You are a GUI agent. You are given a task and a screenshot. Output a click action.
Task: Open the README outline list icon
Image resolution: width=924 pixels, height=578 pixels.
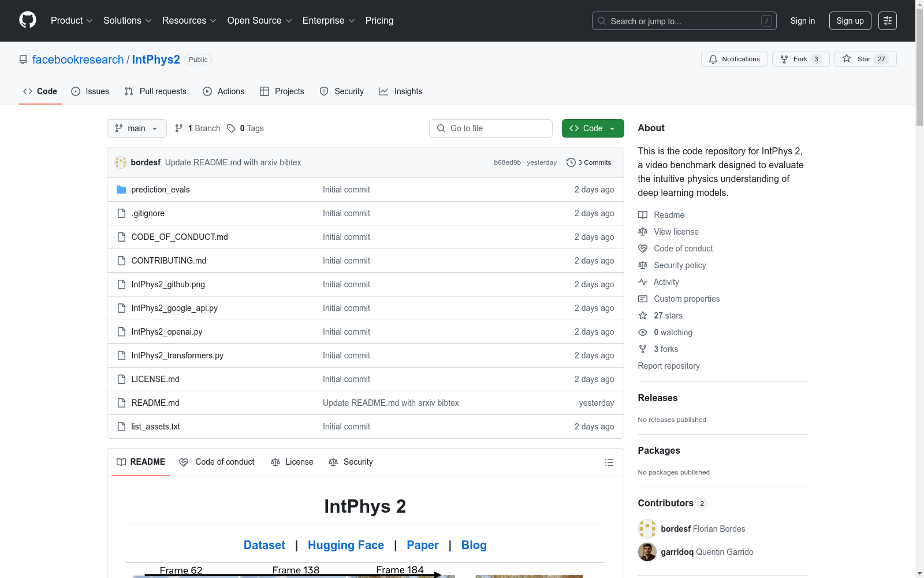pos(609,462)
